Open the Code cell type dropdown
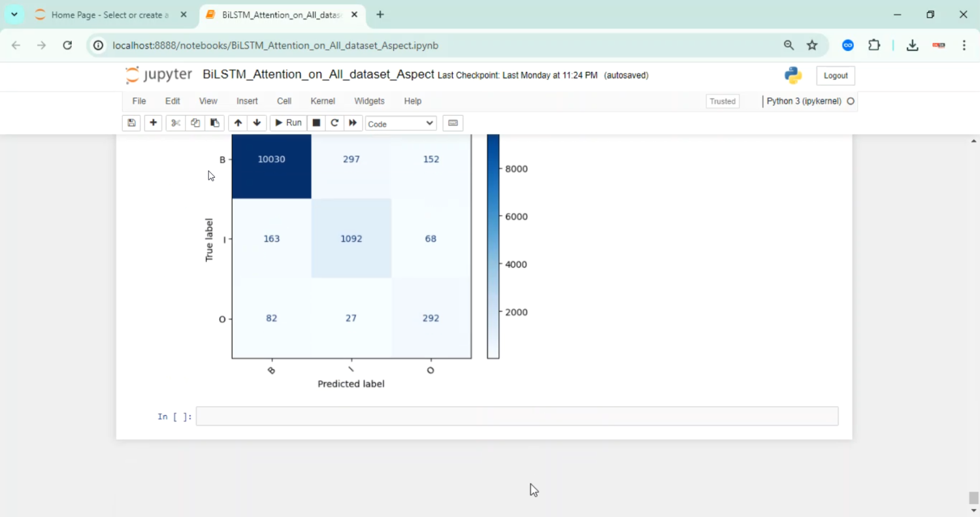This screenshot has width=980, height=517. (400, 123)
